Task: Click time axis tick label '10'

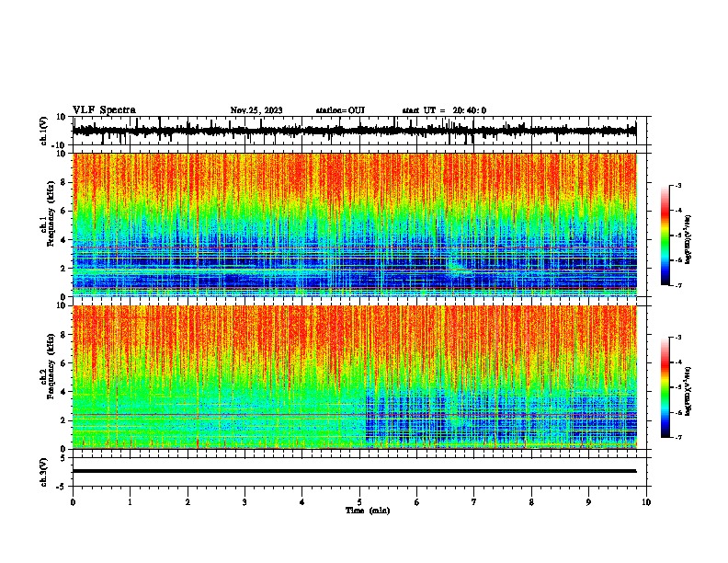Action: [646, 502]
